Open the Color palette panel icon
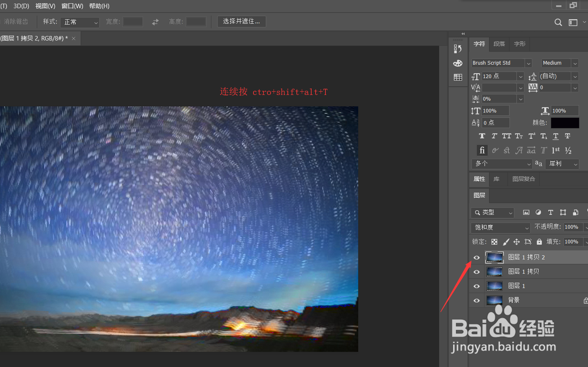Viewport: 588px width, 367px height. pyautogui.click(x=458, y=63)
